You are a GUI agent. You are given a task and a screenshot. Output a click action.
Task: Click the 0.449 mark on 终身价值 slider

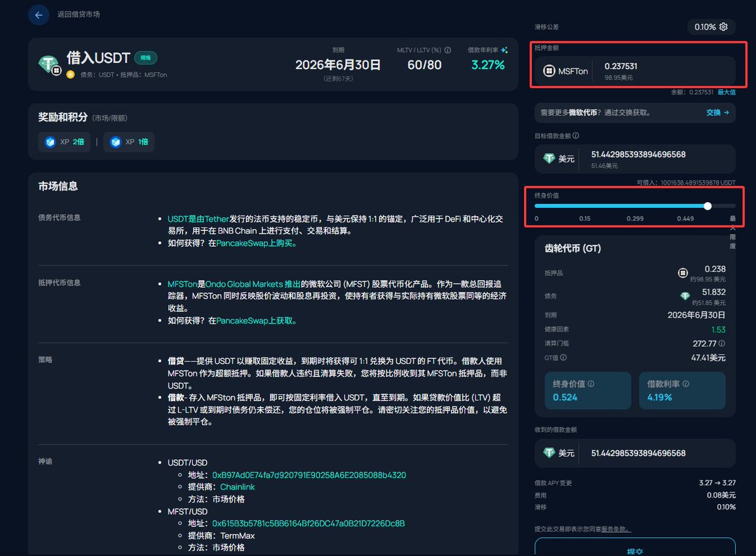click(x=685, y=218)
